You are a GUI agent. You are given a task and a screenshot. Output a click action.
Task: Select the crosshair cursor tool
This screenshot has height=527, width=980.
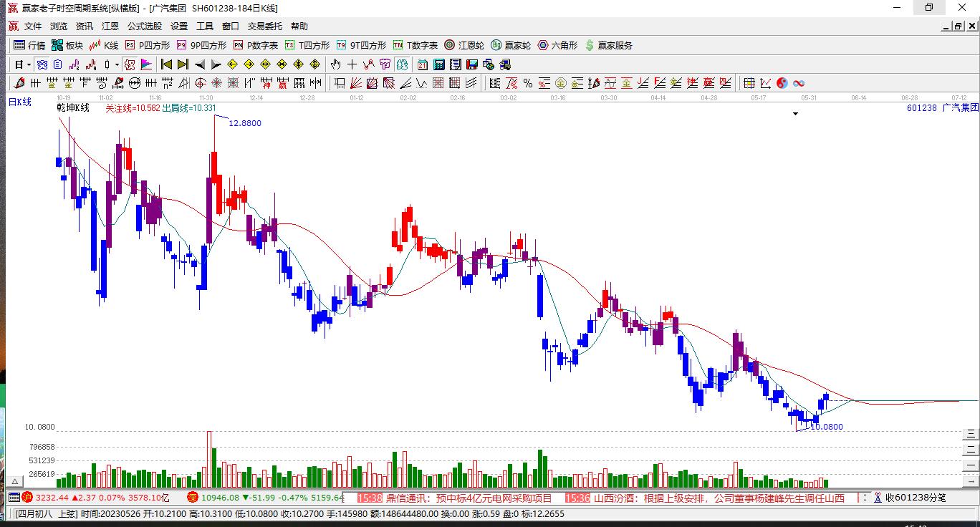coord(352,64)
